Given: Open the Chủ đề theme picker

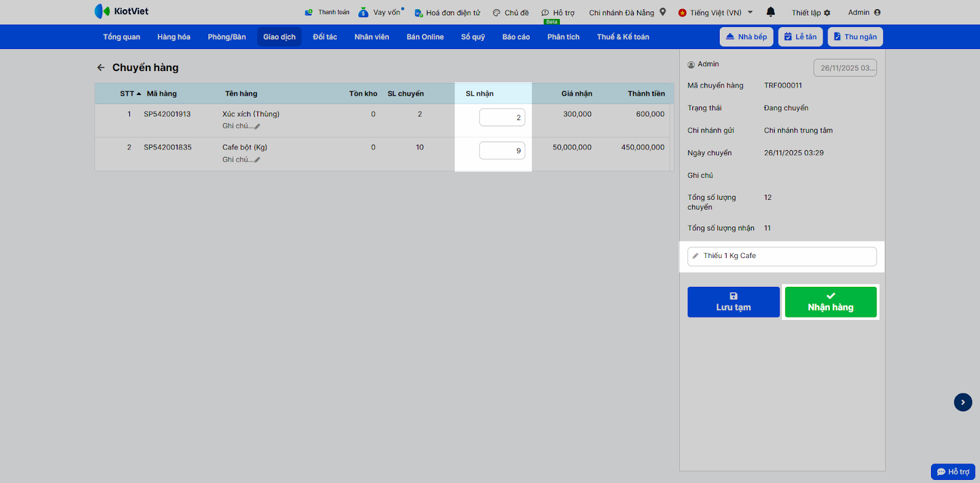Looking at the screenshot, I should (511, 12).
